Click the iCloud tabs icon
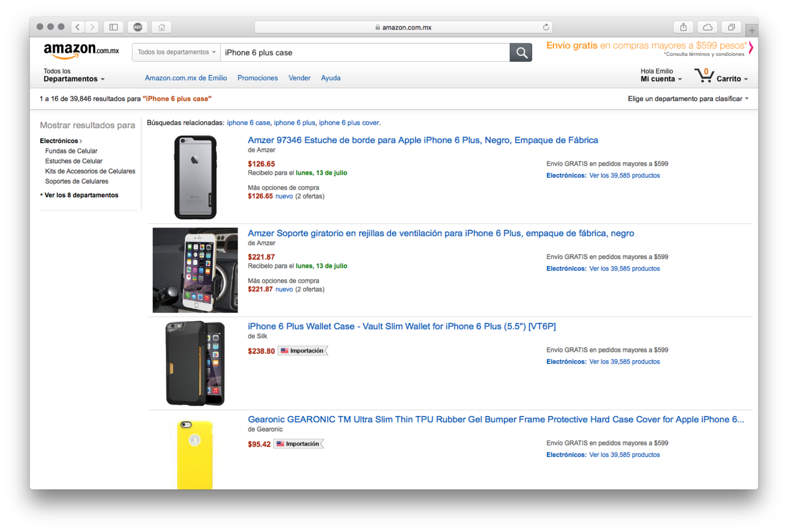This screenshot has width=788, height=532. click(x=707, y=27)
